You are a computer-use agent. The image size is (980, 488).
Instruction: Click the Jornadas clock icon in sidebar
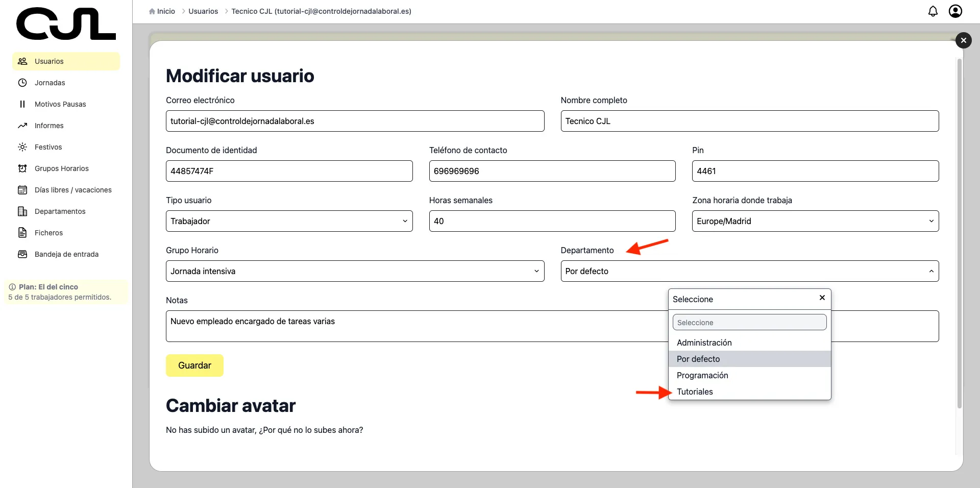(22, 83)
